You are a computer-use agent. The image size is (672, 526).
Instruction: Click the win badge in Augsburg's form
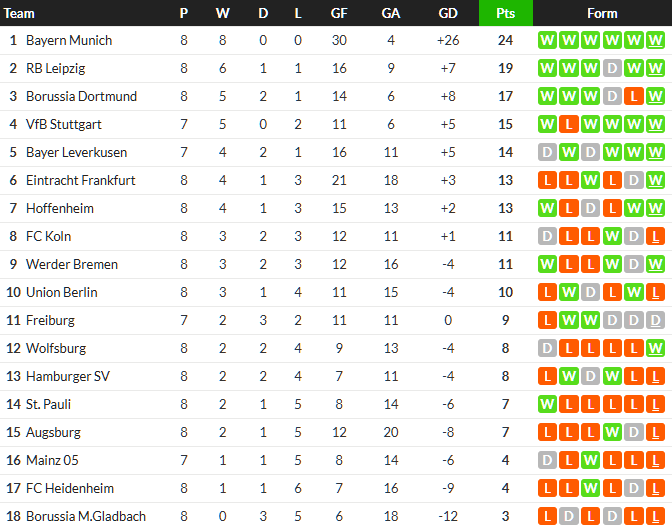tap(612, 433)
